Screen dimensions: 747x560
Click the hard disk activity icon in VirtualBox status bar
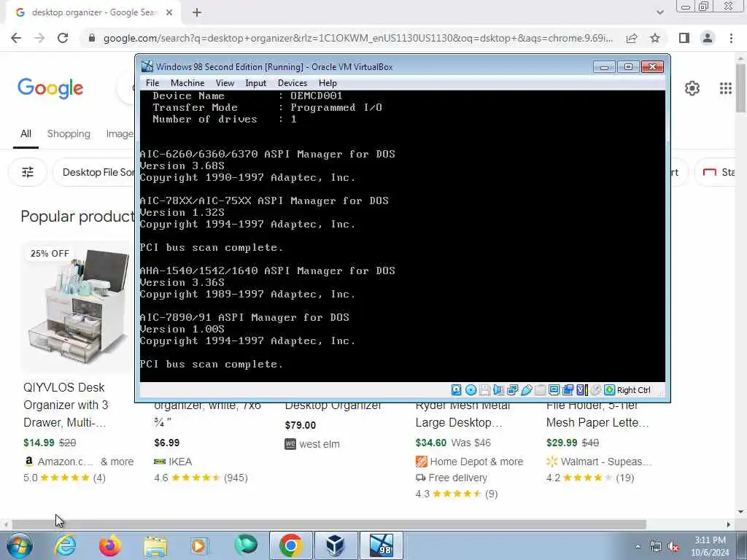[456, 390]
